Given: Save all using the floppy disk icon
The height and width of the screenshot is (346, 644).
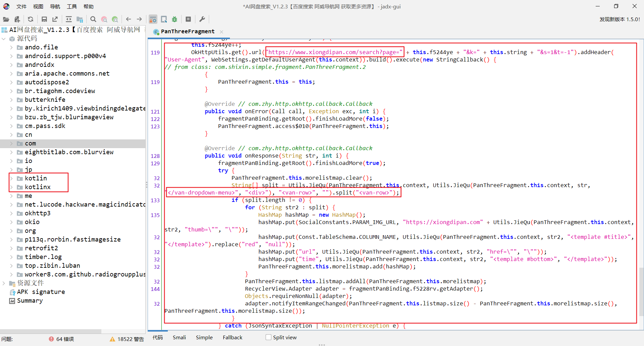Looking at the screenshot, I should point(44,19).
